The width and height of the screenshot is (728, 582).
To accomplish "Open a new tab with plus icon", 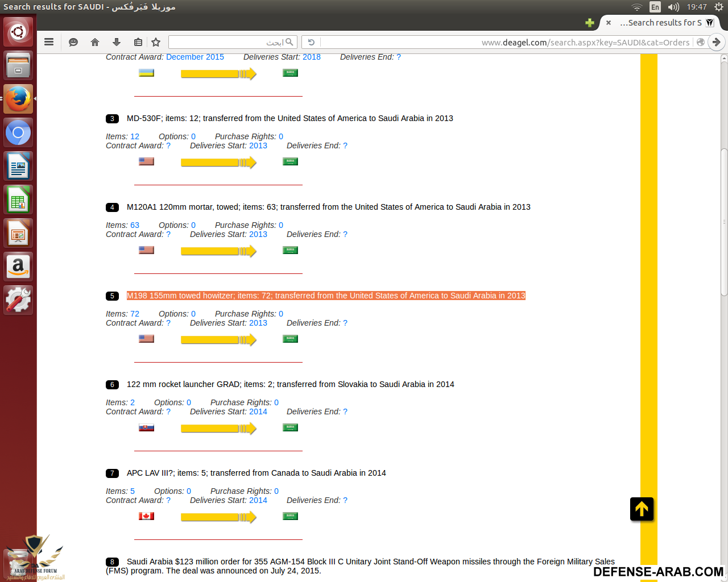I will click(590, 23).
